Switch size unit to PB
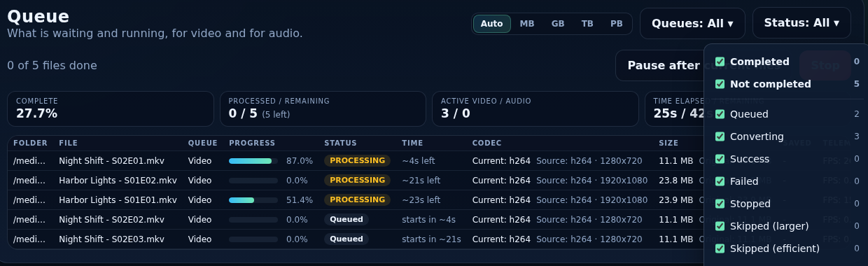The image size is (868, 266). [617, 24]
